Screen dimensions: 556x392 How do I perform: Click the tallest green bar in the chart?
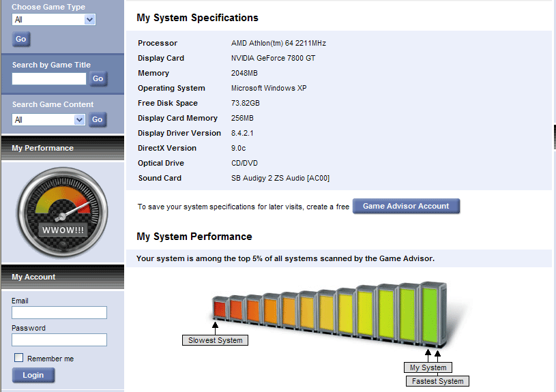point(431,313)
